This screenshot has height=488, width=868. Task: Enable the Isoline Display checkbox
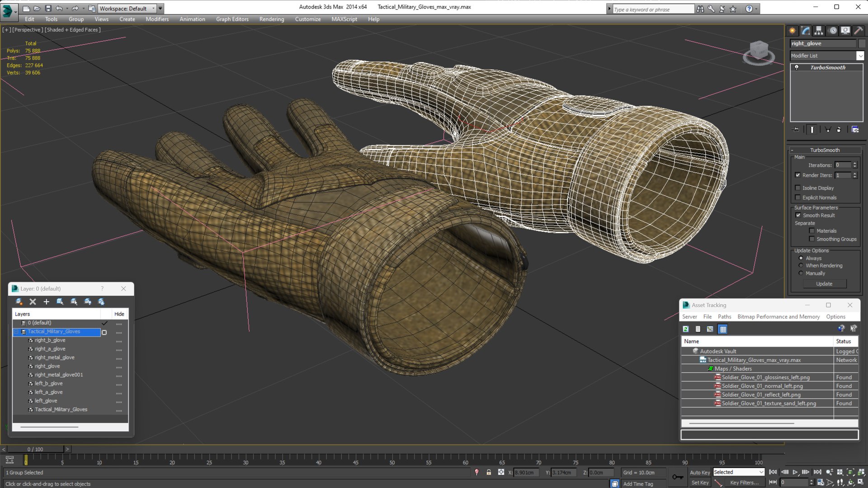pyautogui.click(x=798, y=188)
